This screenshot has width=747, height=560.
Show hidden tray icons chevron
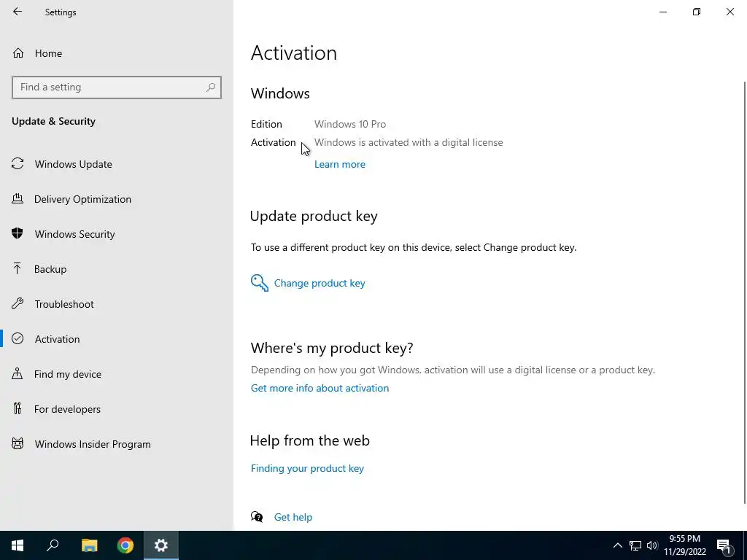coord(617,545)
